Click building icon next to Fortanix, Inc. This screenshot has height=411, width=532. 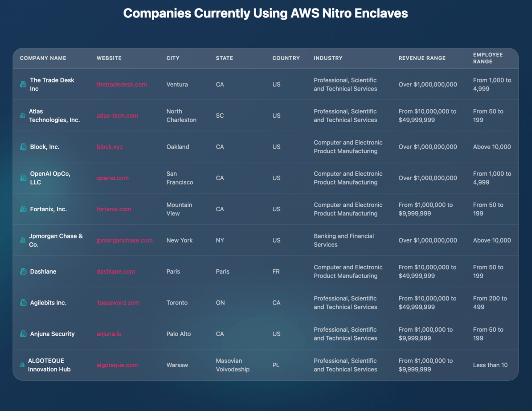(23, 209)
